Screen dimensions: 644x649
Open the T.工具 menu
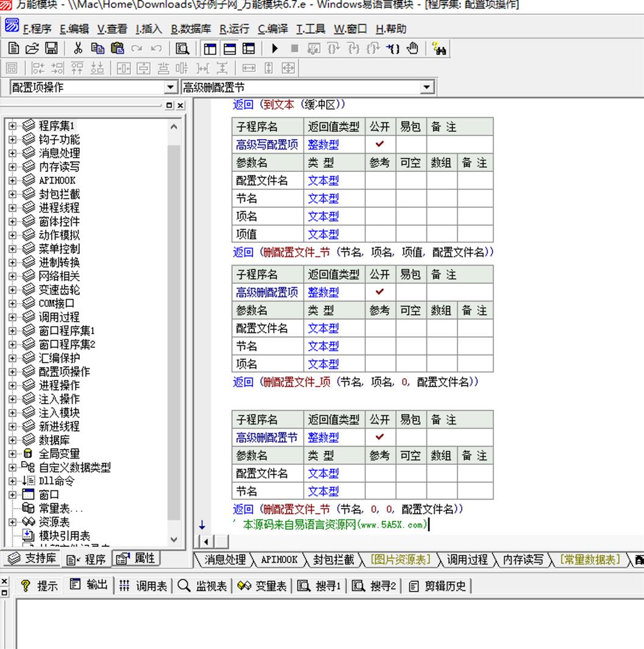coord(310,29)
